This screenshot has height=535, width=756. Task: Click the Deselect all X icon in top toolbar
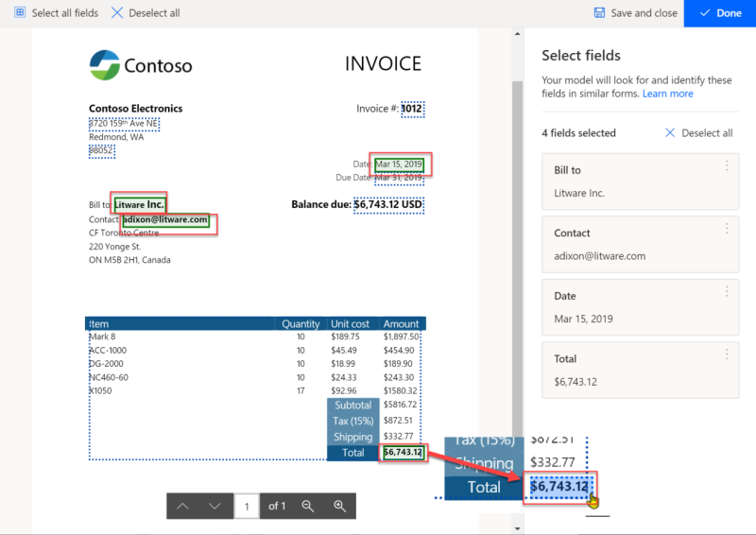[x=117, y=12]
